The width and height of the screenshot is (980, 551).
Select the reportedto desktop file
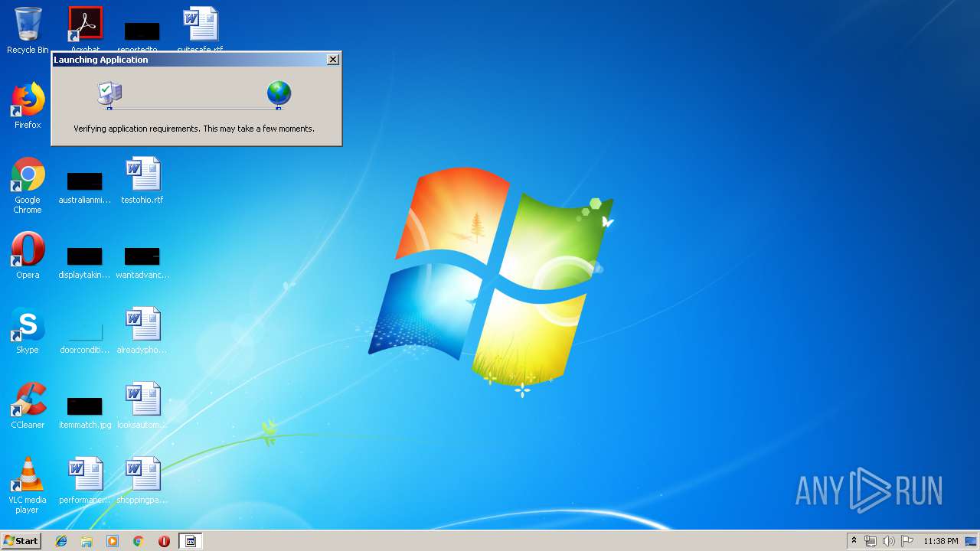(142, 31)
